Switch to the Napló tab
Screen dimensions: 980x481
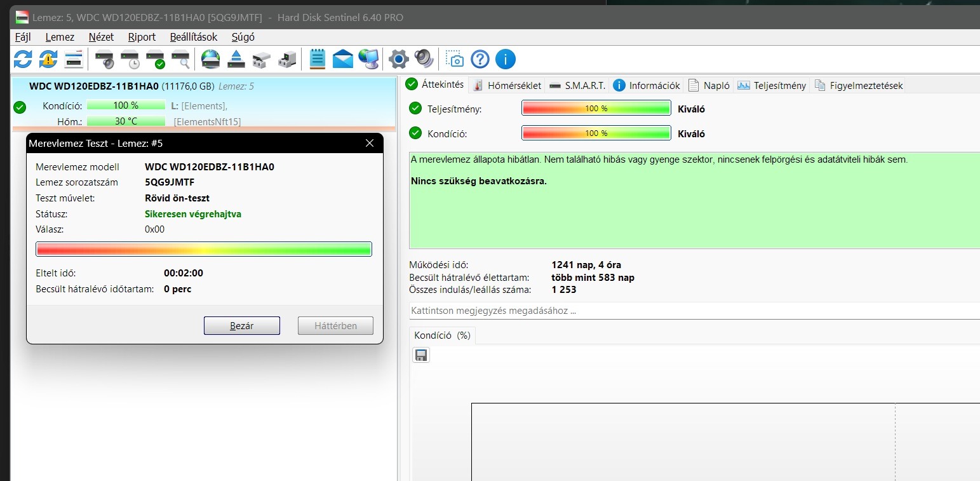click(x=709, y=85)
